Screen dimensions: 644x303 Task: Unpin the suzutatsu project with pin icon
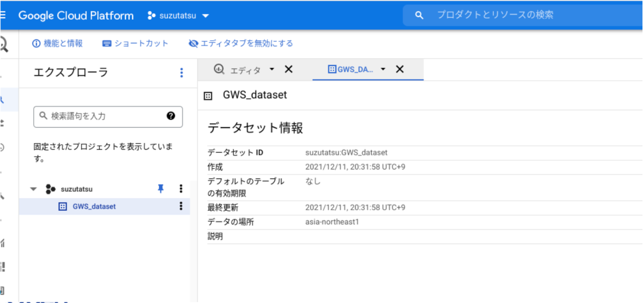click(x=160, y=188)
